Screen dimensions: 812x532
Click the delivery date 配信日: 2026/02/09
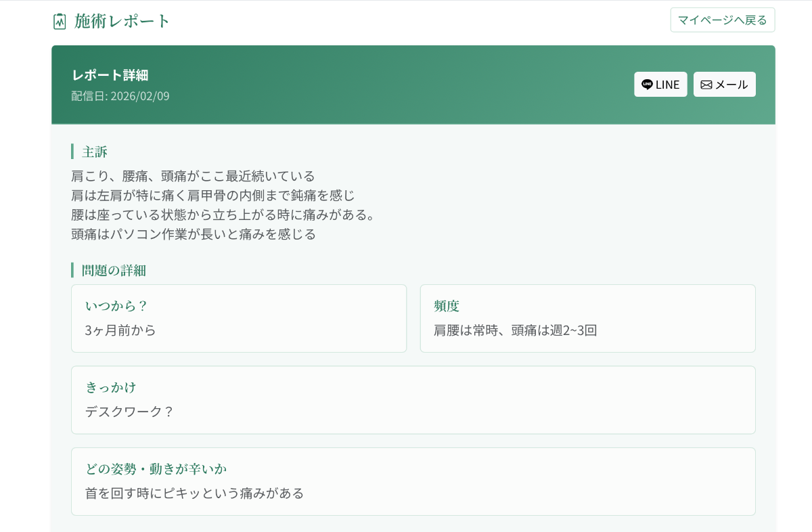tap(119, 96)
